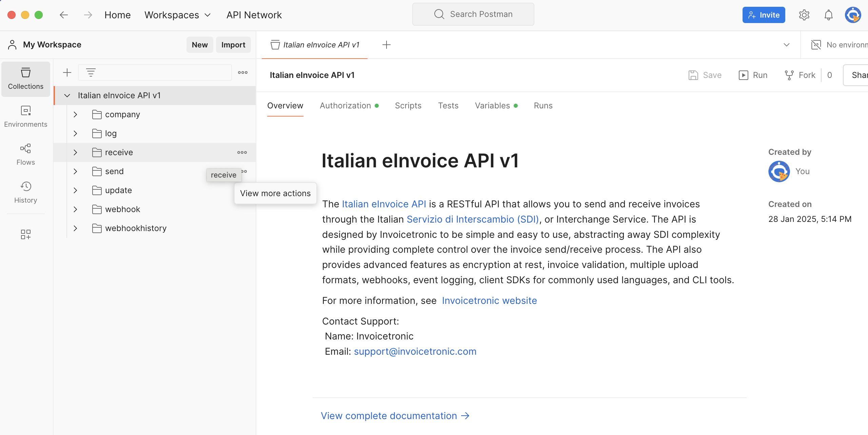Image resolution: width=868 pixels, height=435 pixels.
Task: Expand the company folder
Action: click(x=75, y=115)
